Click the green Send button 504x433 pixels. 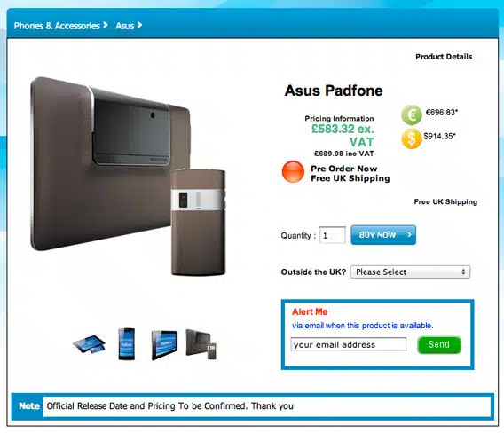coord(439,345)
